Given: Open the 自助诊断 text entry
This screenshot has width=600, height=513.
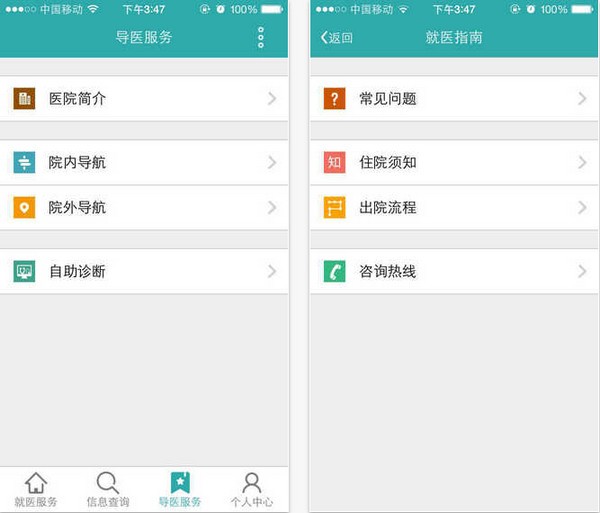Looking at the screenshot, I should tap(77, 271).
